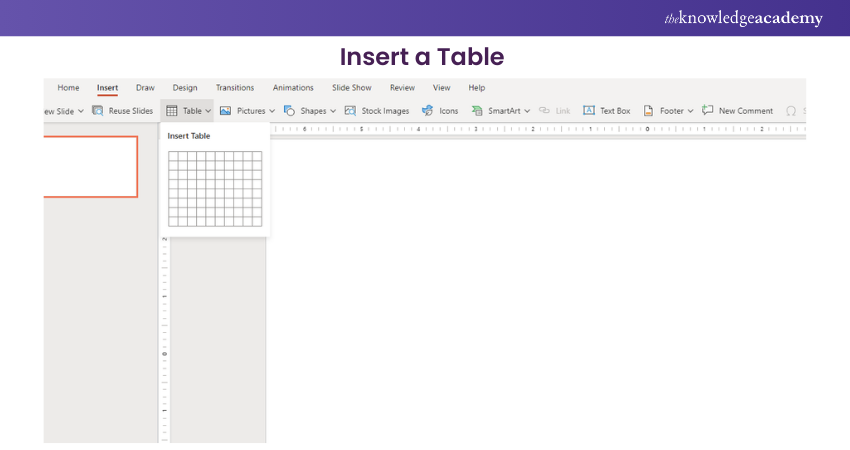850x450 pixels.
Task: Click the Footer icon
Action: [648, 111]
